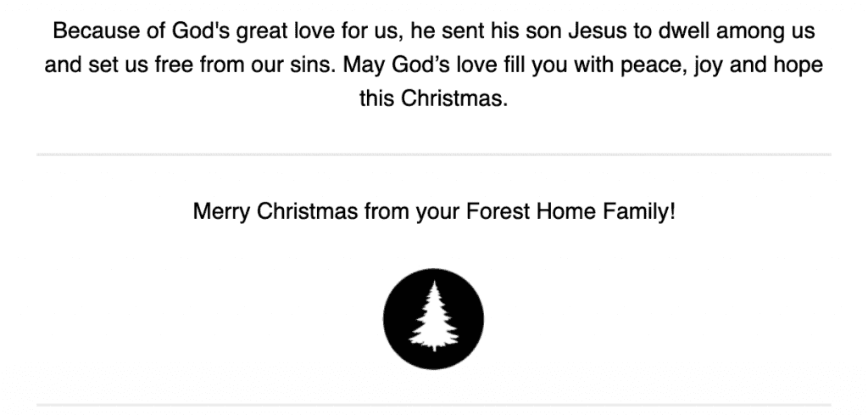The height and width of the screenshot is (415, 868).
Task: Click the Merry Christmas greeting line
Action: click(x=434, y=211)
